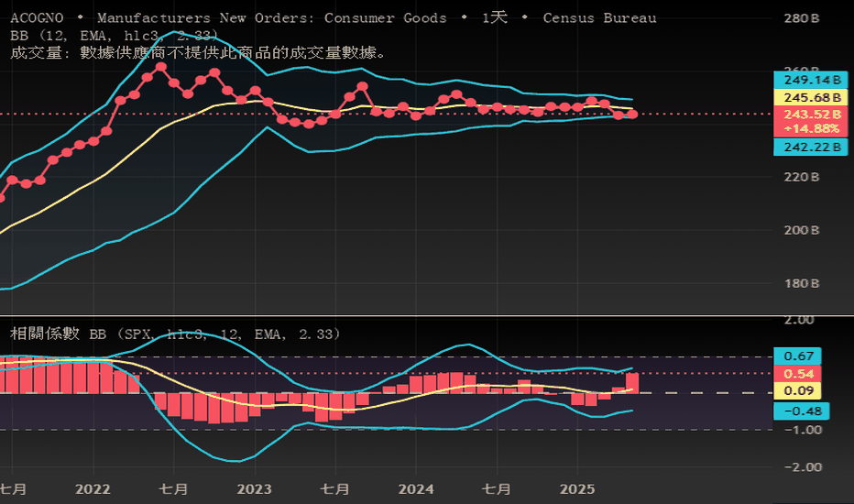Click the -0.48 correlation lower band label
854x504 pixels.
(801, 411)
